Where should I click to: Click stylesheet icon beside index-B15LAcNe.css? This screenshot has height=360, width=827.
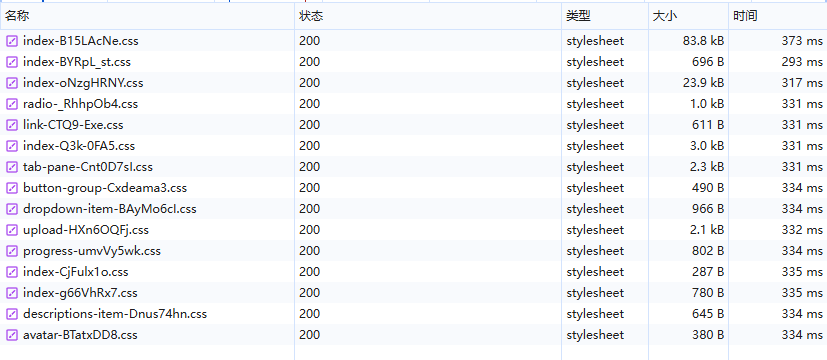(x=12, y=41)
